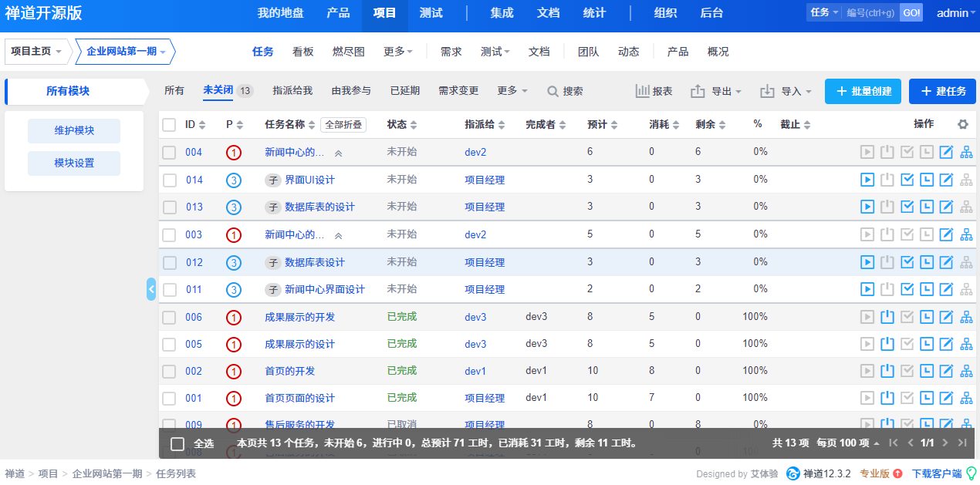Check the row checkbox for task 004
980x485 pixels.
pos(168,152)
